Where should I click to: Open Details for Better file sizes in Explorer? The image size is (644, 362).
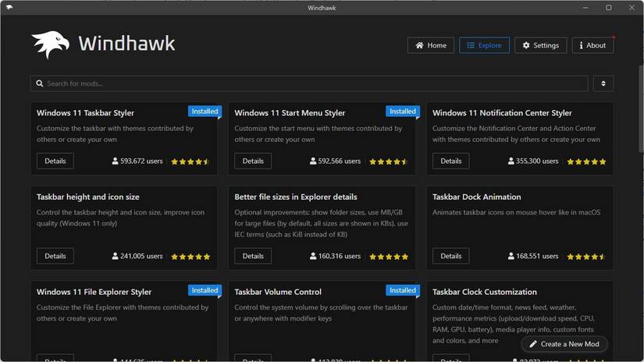253,256
